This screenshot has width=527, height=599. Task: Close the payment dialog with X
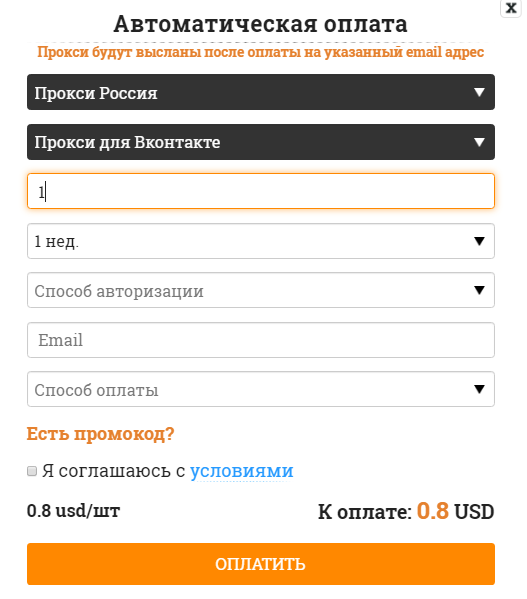pos(511,8)
